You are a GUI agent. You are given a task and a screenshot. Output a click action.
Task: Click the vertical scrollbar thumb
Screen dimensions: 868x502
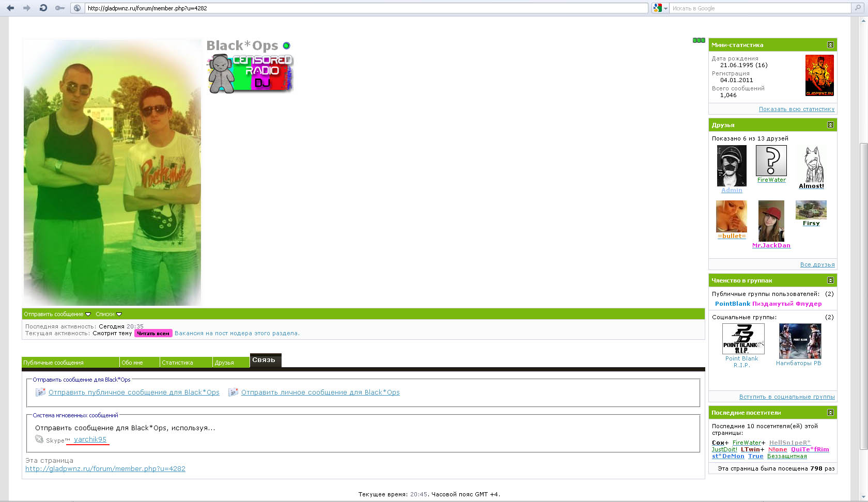(863, 296)
